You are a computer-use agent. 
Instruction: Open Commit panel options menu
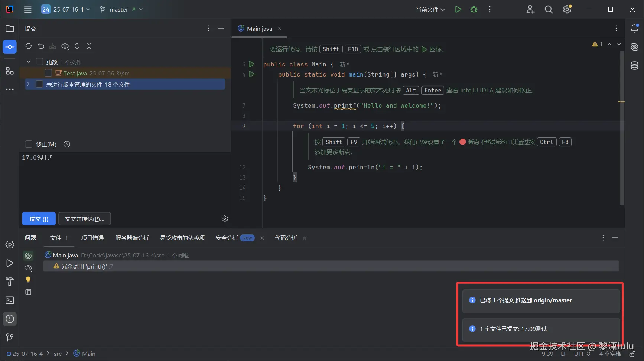tap(209, 28)
